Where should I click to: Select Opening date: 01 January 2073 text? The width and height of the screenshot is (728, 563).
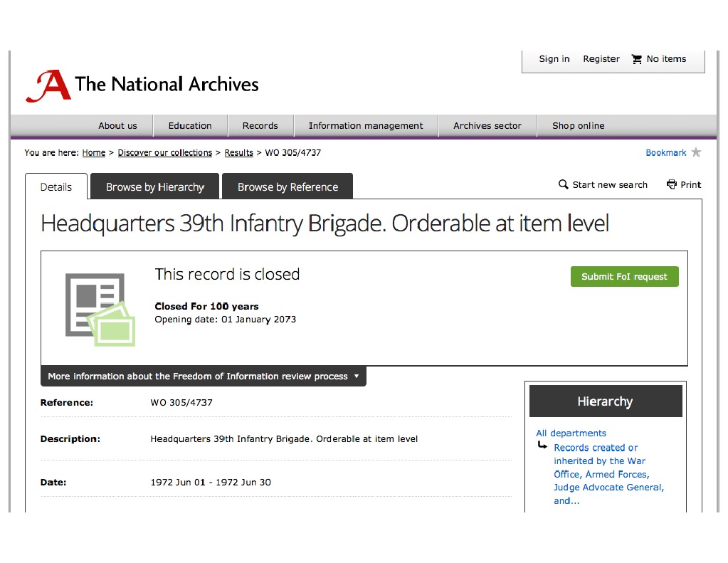click(225, 320)
